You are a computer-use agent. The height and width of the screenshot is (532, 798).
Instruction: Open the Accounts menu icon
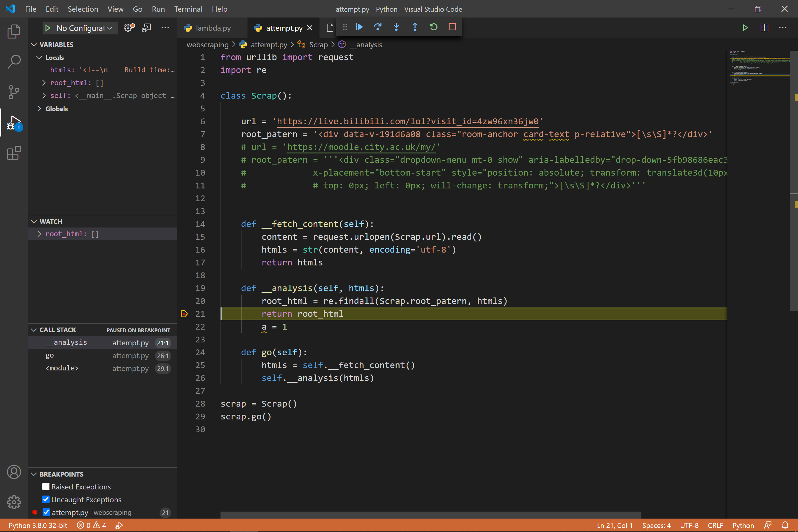coord(14,472)
